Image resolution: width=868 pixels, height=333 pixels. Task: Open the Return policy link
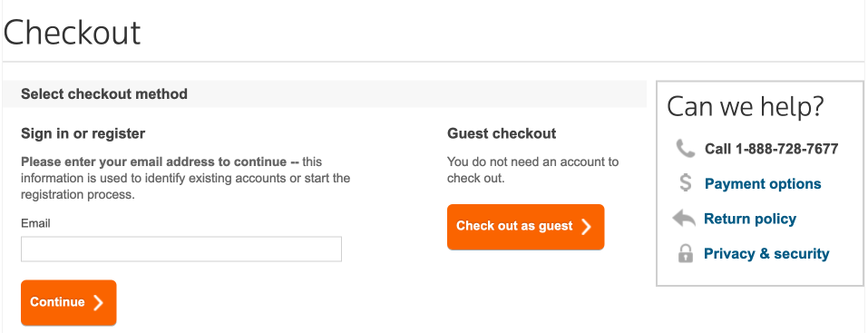pos(749,219)
